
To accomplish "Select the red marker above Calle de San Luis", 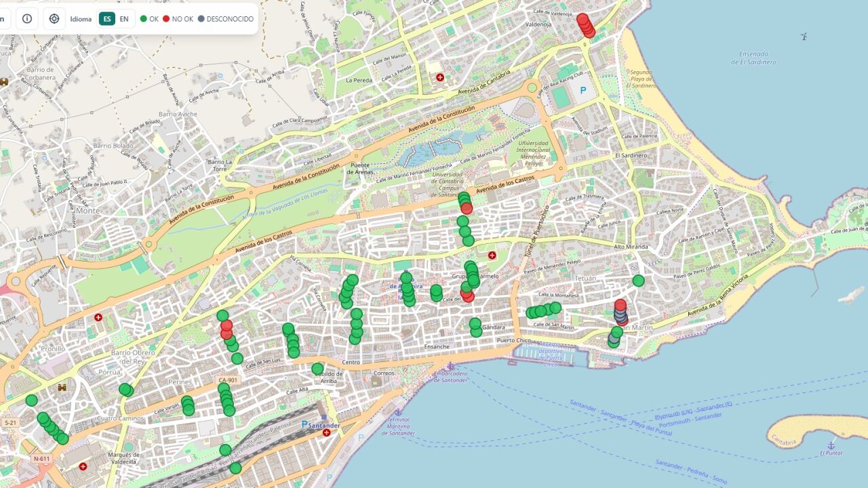I will tap(226, 326).
